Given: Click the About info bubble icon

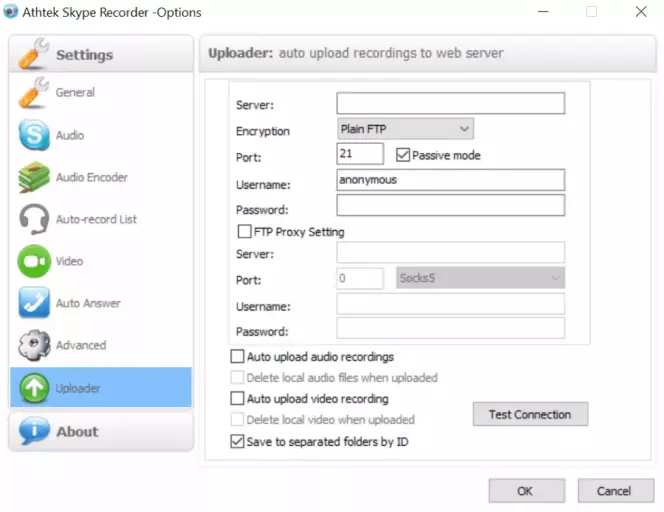Looking at the screenshot, I should (34, 430).
